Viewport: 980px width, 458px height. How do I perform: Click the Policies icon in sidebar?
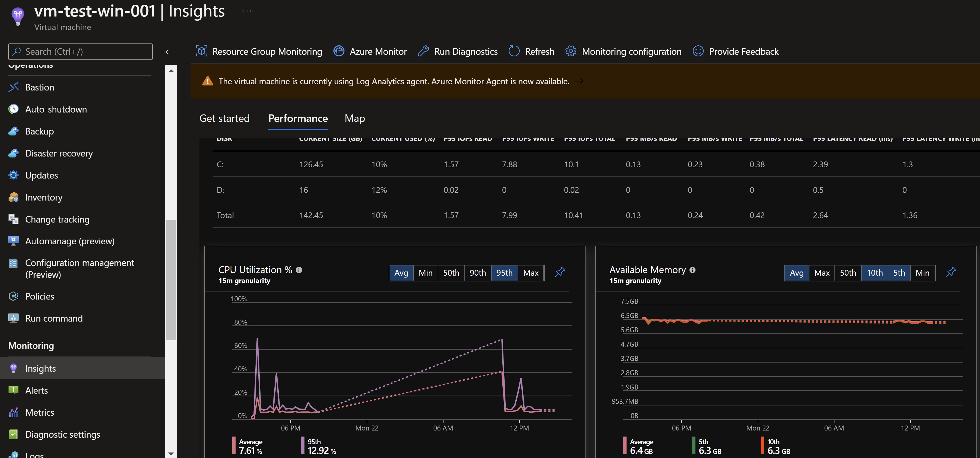13,296
